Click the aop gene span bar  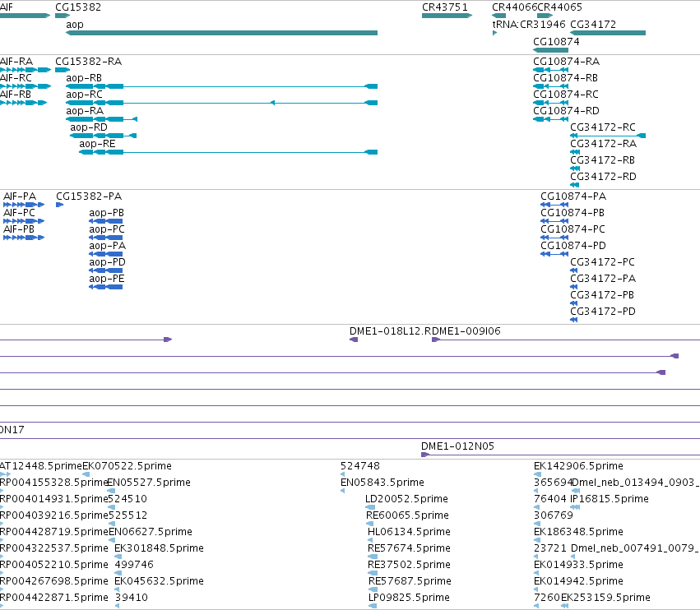(221, 33)
